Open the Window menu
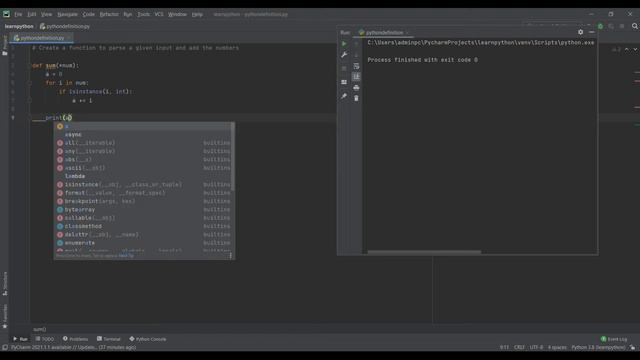The height and width of the screenshot is (360, 640). [x=177, y=14]
